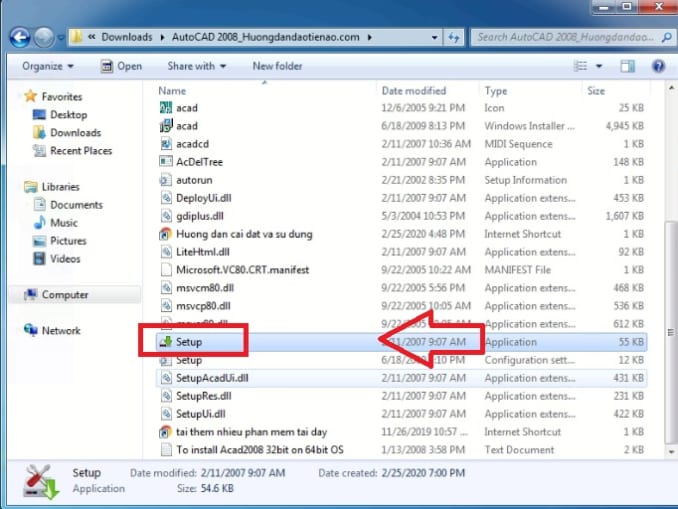The height and width of the screenshot is (509, 678).
Task: Click '4,945 KB' size cell
Action: coord(624,126)
